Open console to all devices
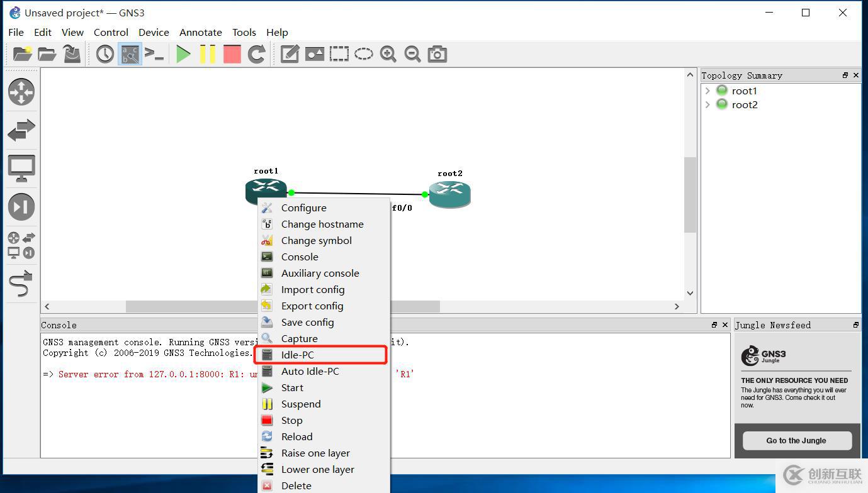This screenshot has width=868, height=493. pos(154,54)
